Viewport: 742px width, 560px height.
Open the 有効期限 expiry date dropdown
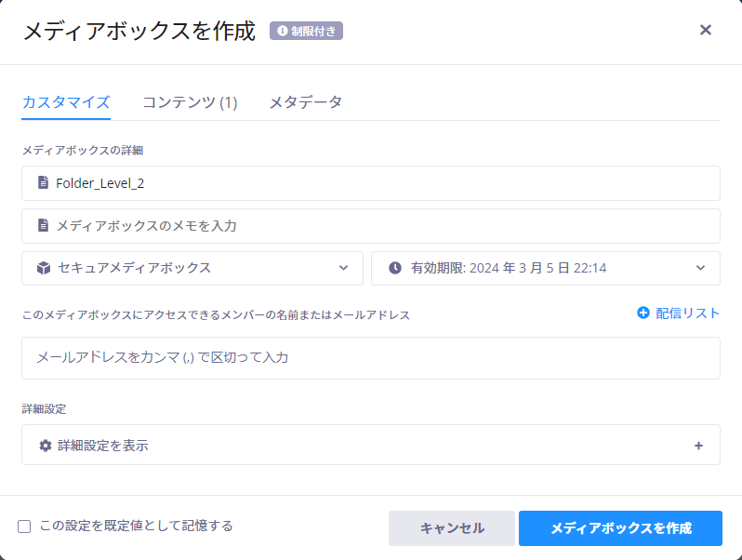click(x=546, y=269)
